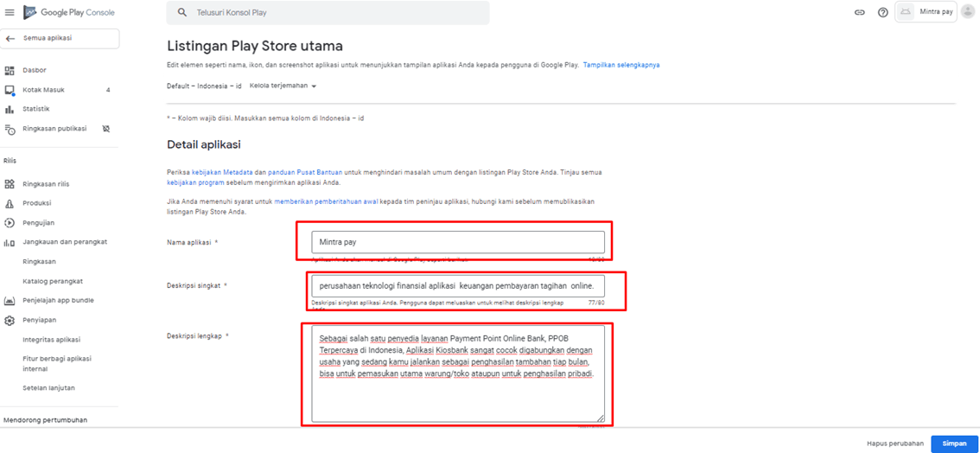Click the Ringkasan publikasi clock icon
This screenshot has width=980, height=453.
click(x=10, y=130)
